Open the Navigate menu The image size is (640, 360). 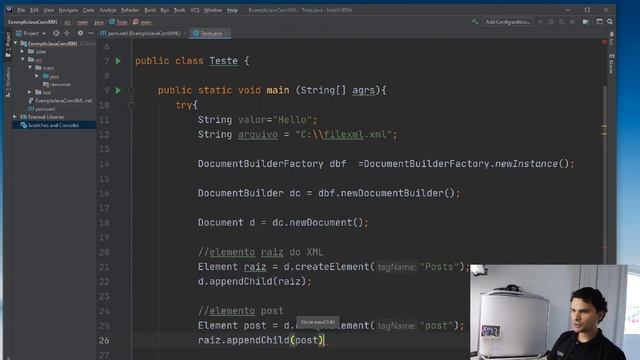click(x=68, y=10)
